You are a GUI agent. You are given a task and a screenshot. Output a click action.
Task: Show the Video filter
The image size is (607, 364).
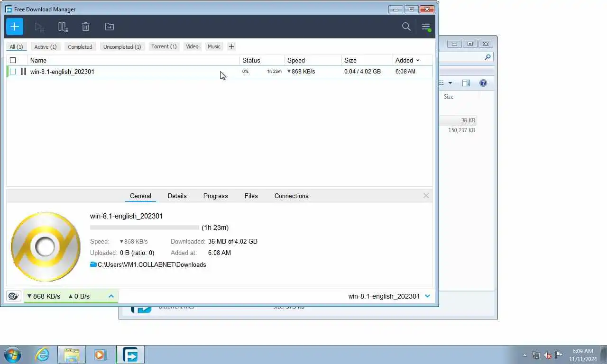pyautogui.click(x=192, y=46)
